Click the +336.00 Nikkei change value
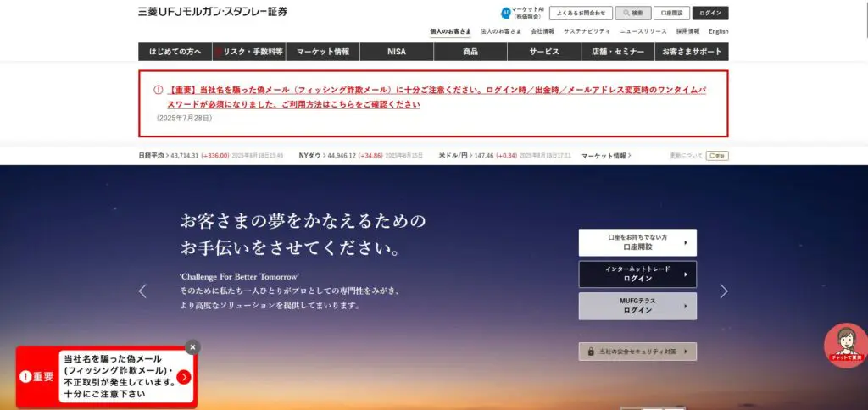 point(214,156)
